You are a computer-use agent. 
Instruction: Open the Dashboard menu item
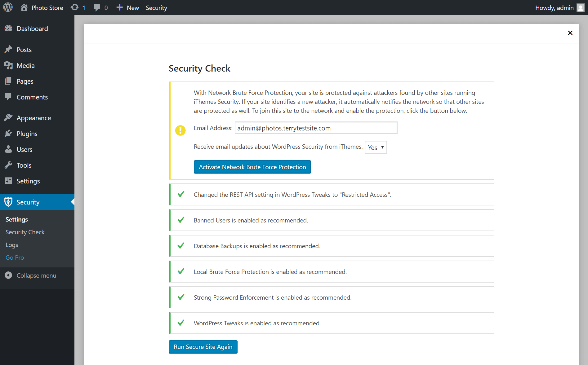[32, 29]
